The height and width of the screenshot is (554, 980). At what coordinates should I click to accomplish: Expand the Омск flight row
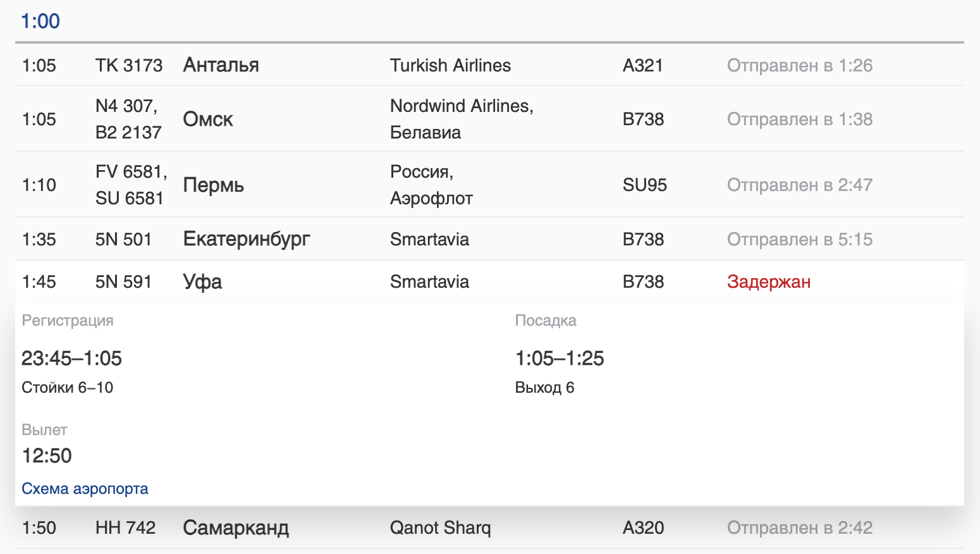[x=208, y=119]
